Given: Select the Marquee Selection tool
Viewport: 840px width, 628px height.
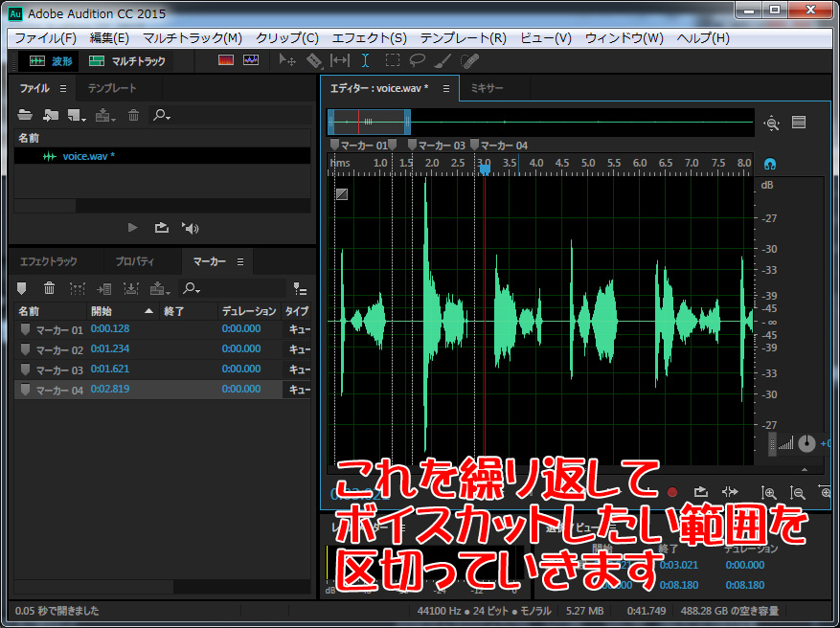Looking at the screenshot, I should [x=392, y=60].
